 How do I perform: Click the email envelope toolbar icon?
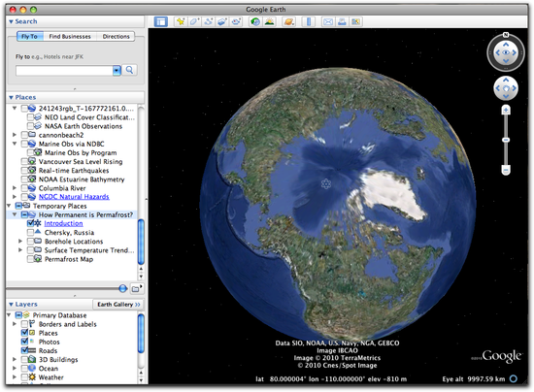click(x=328, y=22)
